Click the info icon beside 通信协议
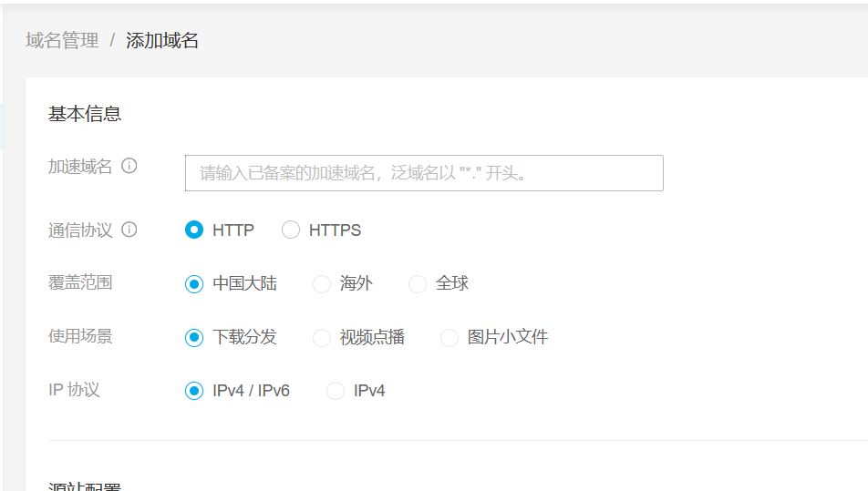This screenshot has width=868, height=491. [x=129, y=230]
